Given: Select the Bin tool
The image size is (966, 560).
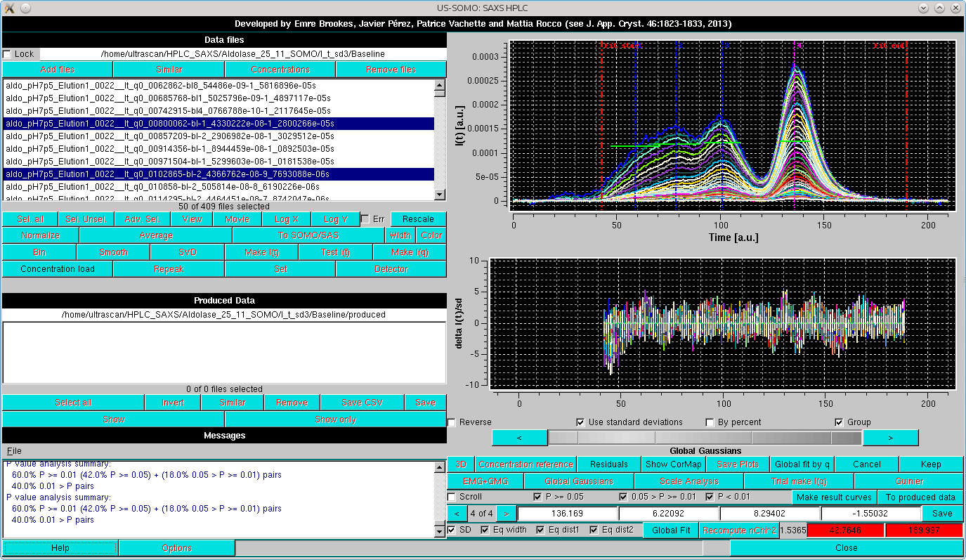Looking at the screenshot, I should (39, 252).
